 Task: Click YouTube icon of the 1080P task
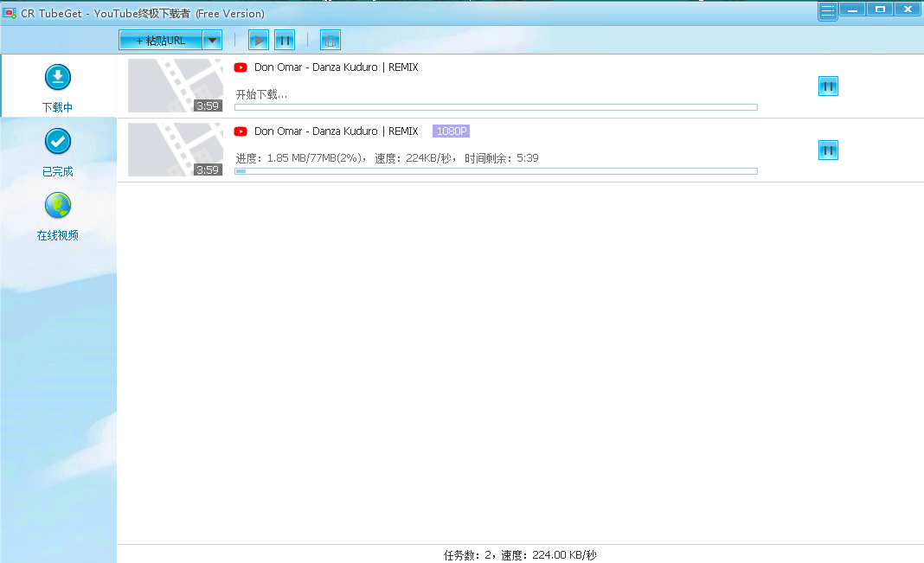click(241, 131)
